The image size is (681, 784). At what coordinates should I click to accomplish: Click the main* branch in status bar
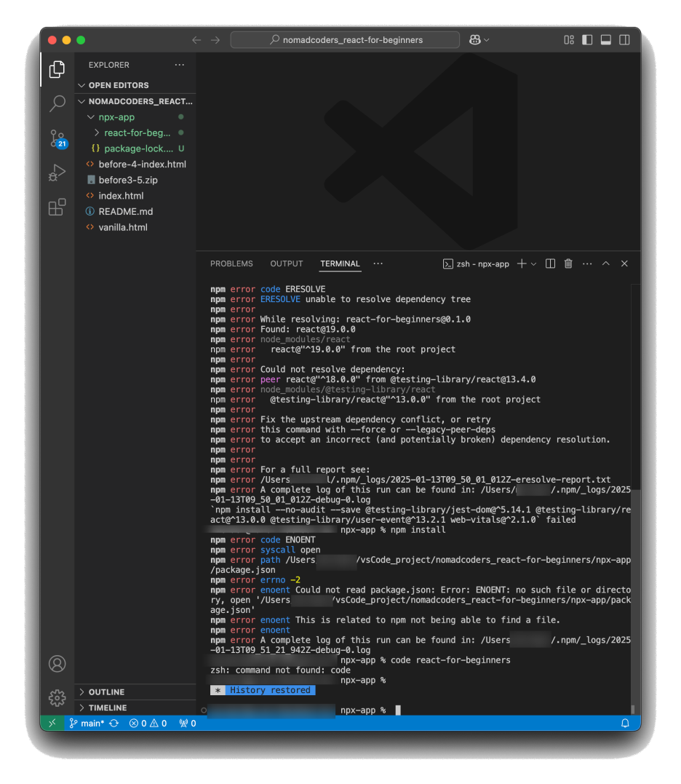pyautogui.click(x=87, y=723)
